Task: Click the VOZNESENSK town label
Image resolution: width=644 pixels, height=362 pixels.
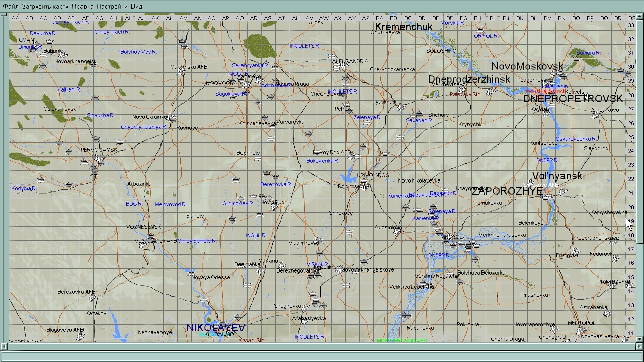Action: pos(143,227)
